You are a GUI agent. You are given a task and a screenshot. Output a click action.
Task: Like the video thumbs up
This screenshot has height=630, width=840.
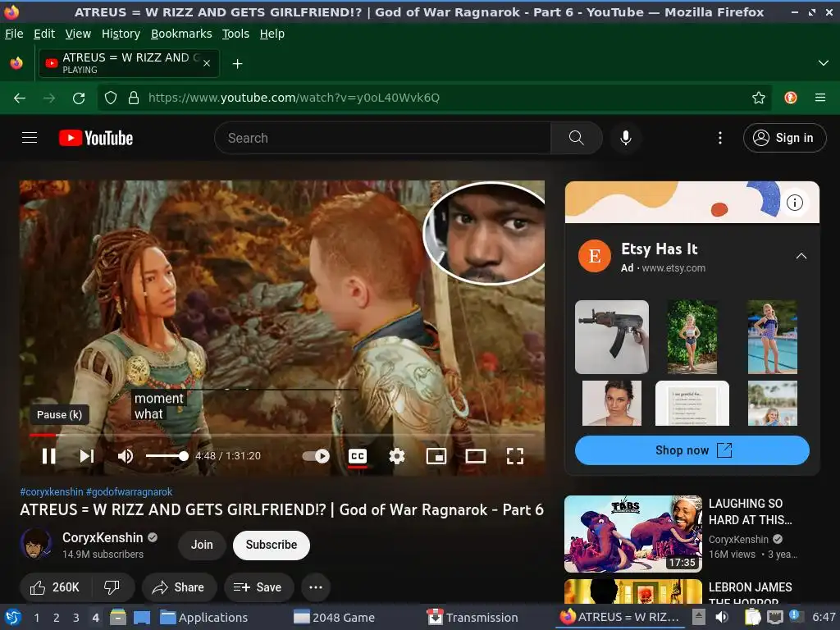coord(55,587)
